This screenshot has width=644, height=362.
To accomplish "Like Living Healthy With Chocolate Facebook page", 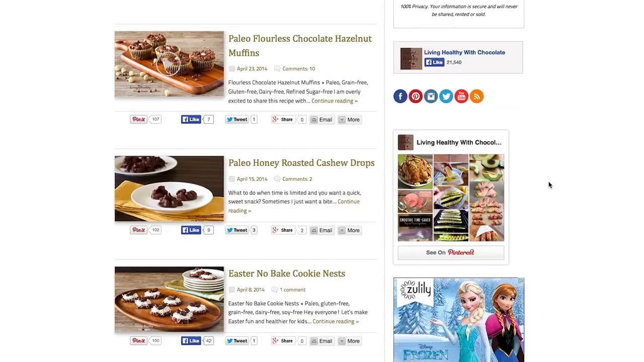I will click(x=434, y=62).
